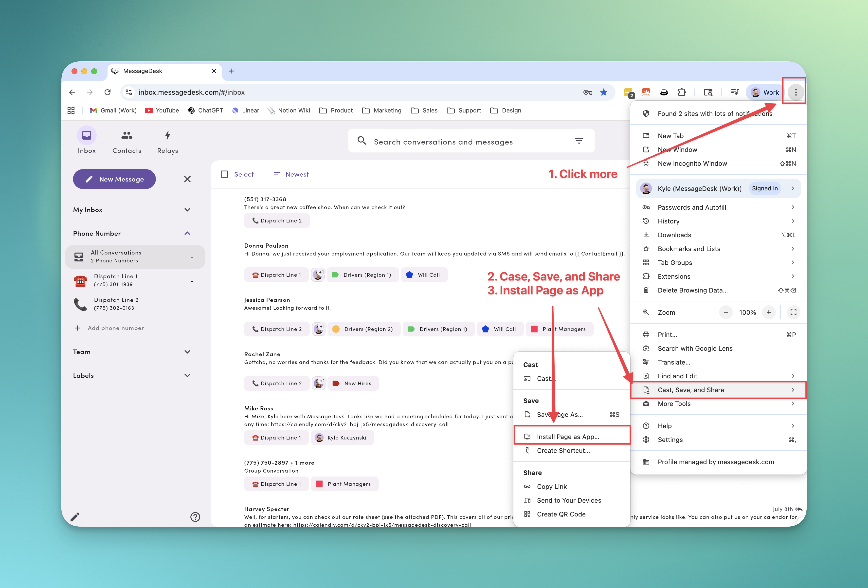Click Add phone number
868x588 pixels.
115,328
